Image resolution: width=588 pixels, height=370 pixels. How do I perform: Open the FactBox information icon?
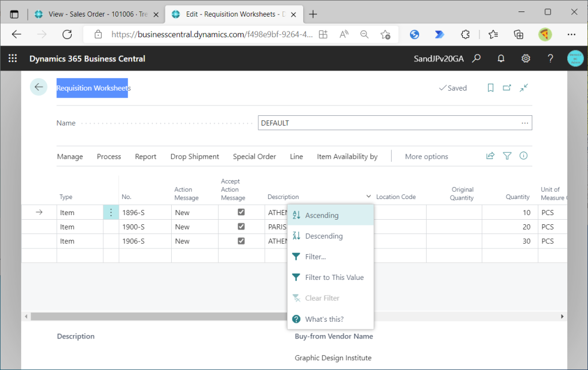tap(524, 156)
